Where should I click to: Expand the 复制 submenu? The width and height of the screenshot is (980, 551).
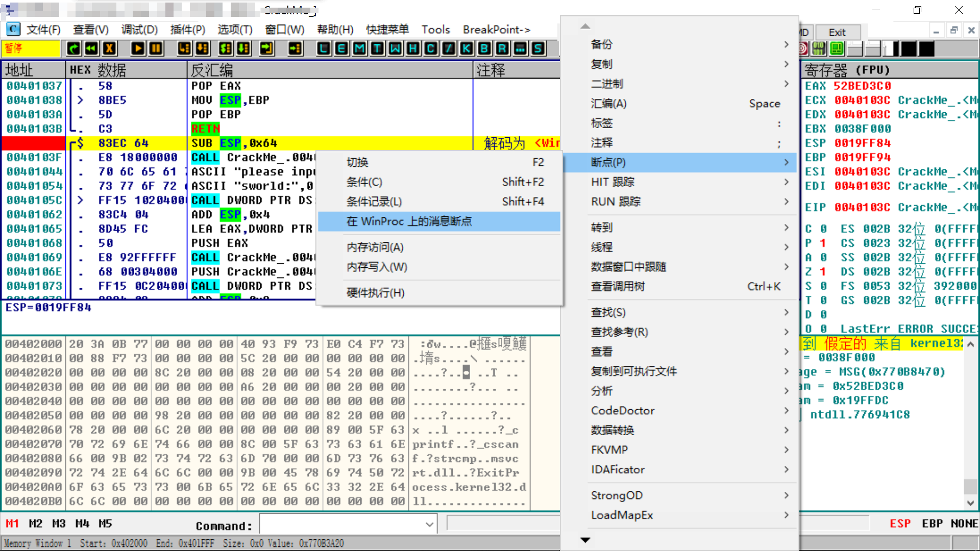pos(679,64)
